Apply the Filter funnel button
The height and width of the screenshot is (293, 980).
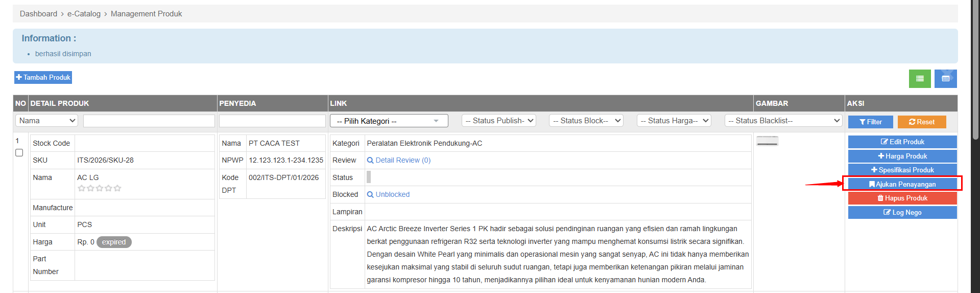click(870, 122)
